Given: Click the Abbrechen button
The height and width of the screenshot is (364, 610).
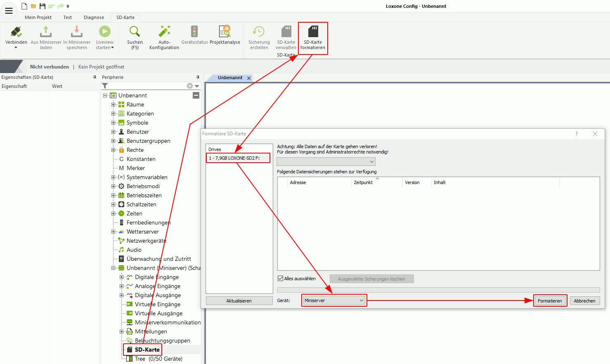Looking at the screenshot, I should 584,301.
